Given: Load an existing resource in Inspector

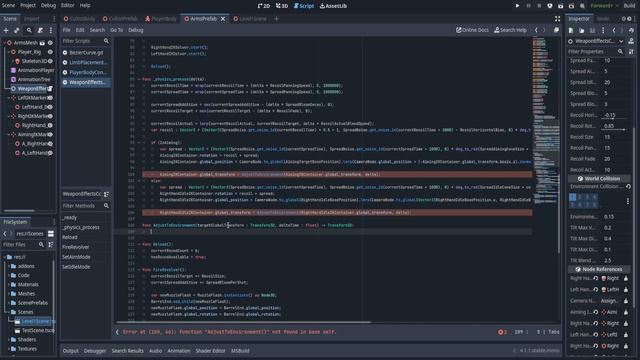Looking at the screenshot, I should pyautogui.click(x=582, y=30).
